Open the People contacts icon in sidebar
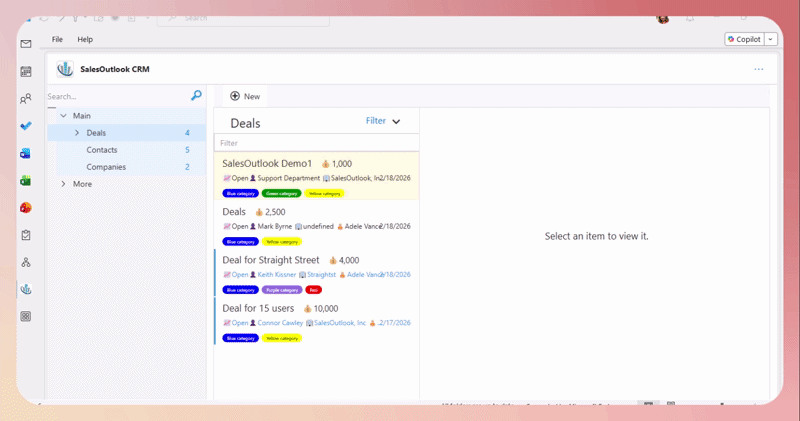The width and height of the screenshot is (800, 421). coord(26,99)
